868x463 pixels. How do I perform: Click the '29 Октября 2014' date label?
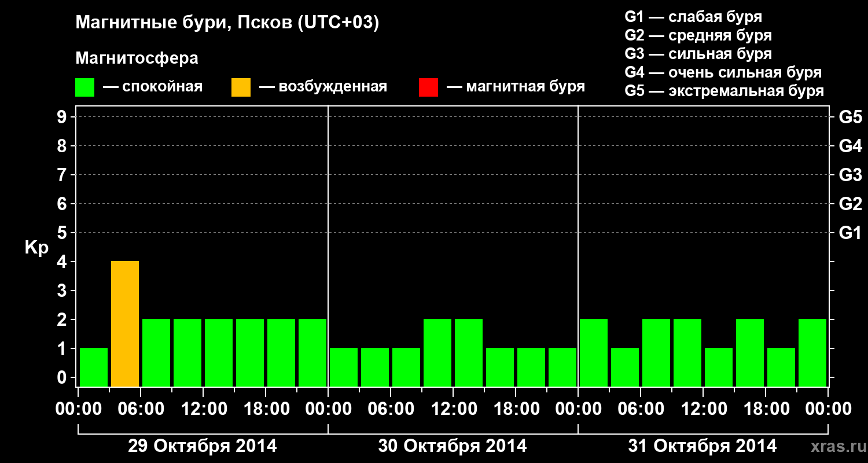(x=203, y=446)
